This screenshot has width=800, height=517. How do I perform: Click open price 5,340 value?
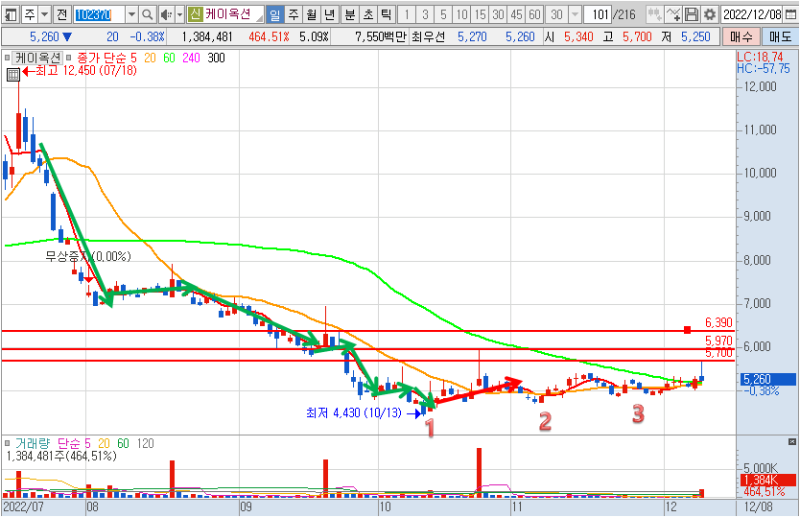[x=579, y=37]
